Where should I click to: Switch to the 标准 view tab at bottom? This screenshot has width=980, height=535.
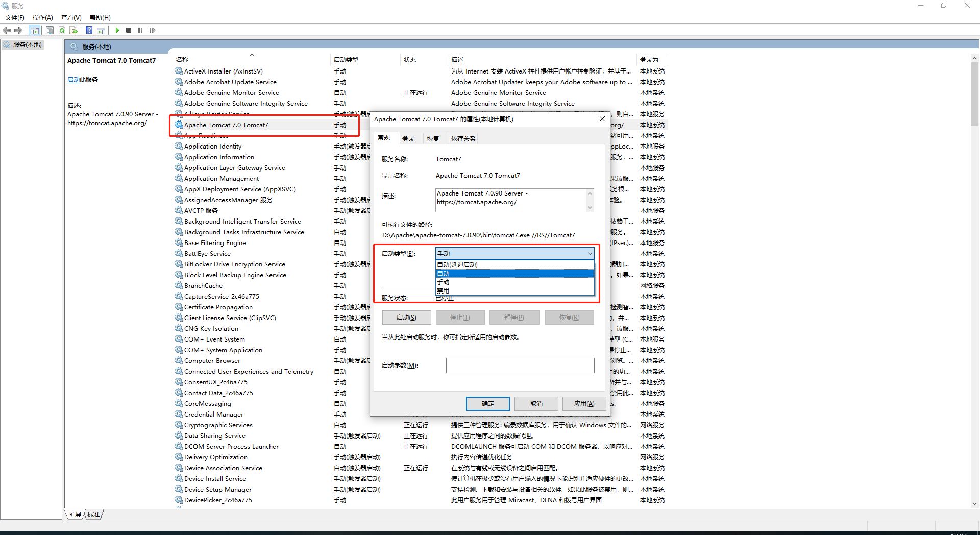pyautogui.click(x=93, y=514)
